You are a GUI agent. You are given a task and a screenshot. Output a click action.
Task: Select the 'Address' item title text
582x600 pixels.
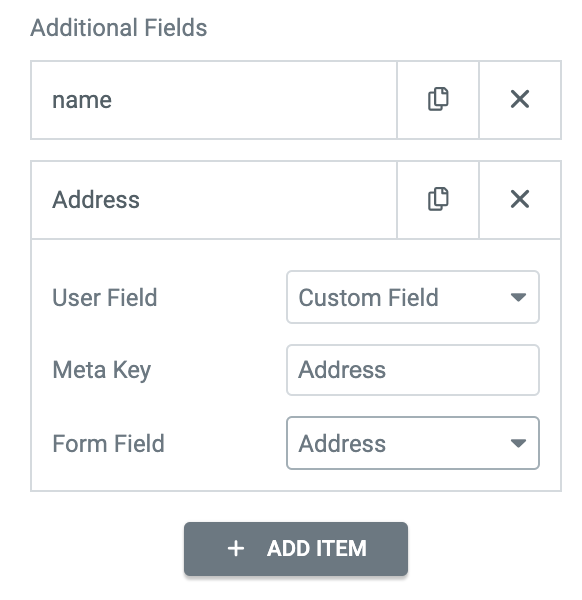tap(96, 199)
